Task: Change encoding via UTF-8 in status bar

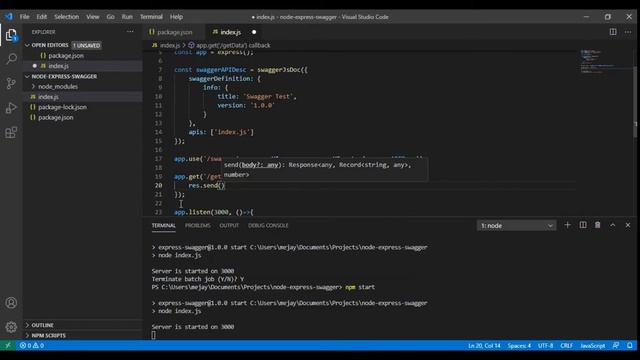Action: pyautogui.click(x=545, y=345)
